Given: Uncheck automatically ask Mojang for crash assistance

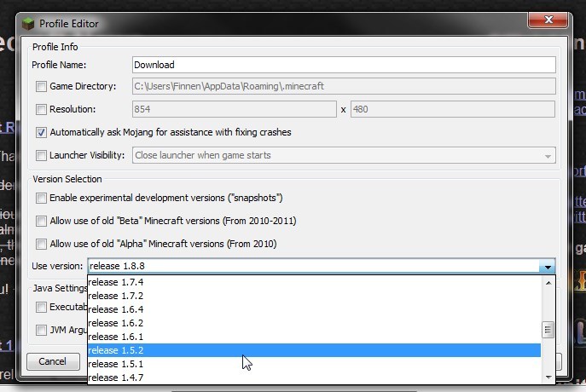Looking at the screenshot, I should 41,133.
